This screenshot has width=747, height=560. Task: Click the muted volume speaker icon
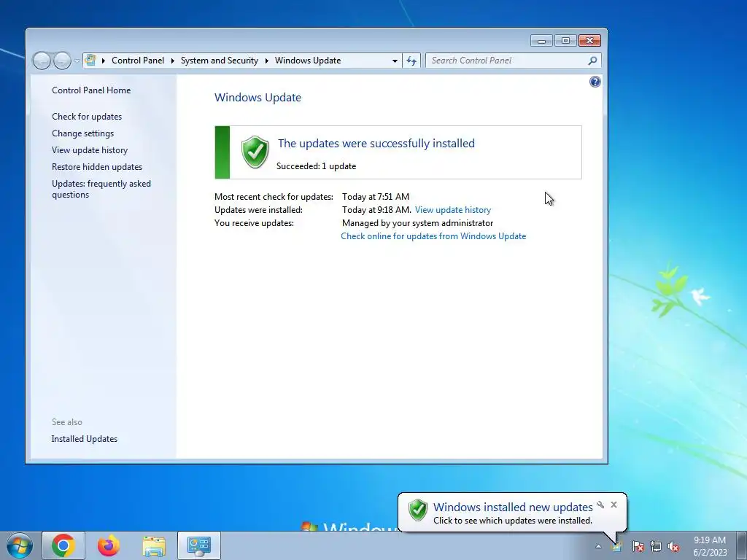tap(673, 546)
